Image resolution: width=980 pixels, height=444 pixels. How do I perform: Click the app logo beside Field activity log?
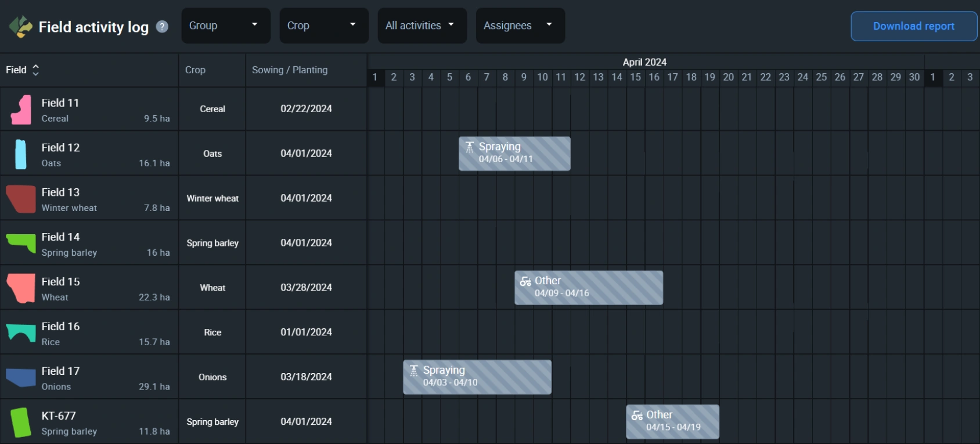(21, 27)
